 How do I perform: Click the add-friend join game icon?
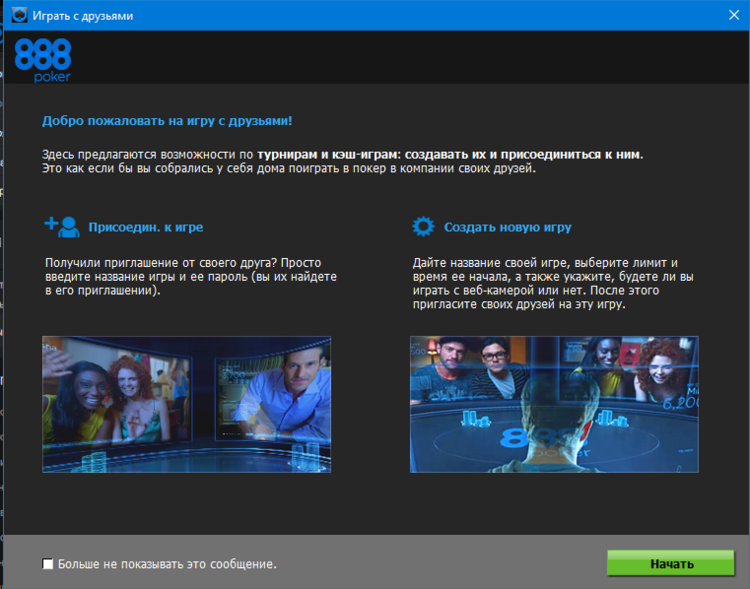click(62, 226)
